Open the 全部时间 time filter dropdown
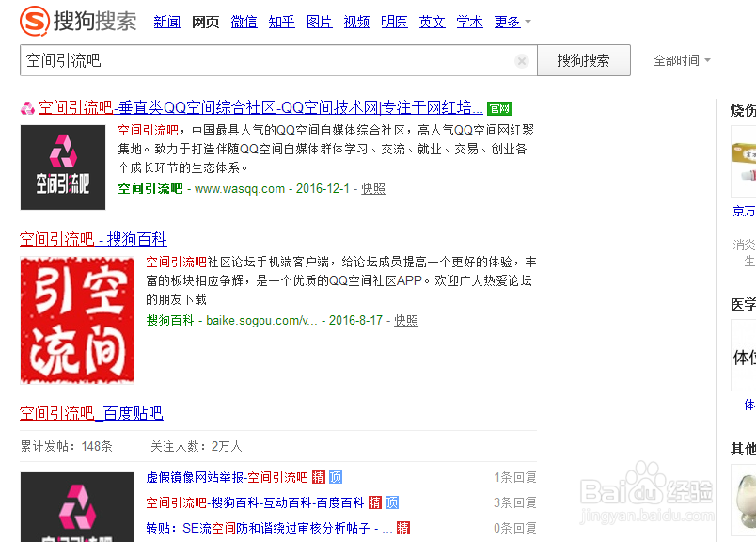Viewport: 756px width, 542px height. tap(682, 60)
